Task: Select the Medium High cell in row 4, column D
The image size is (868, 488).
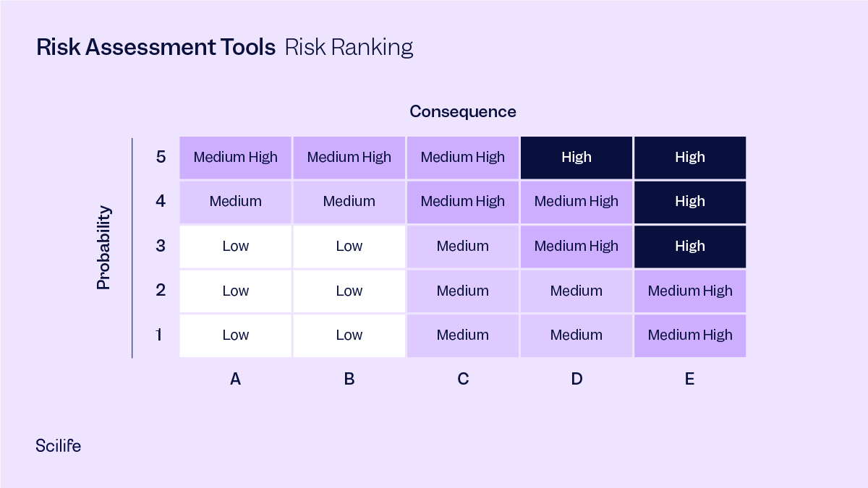Action: point(576,202)
